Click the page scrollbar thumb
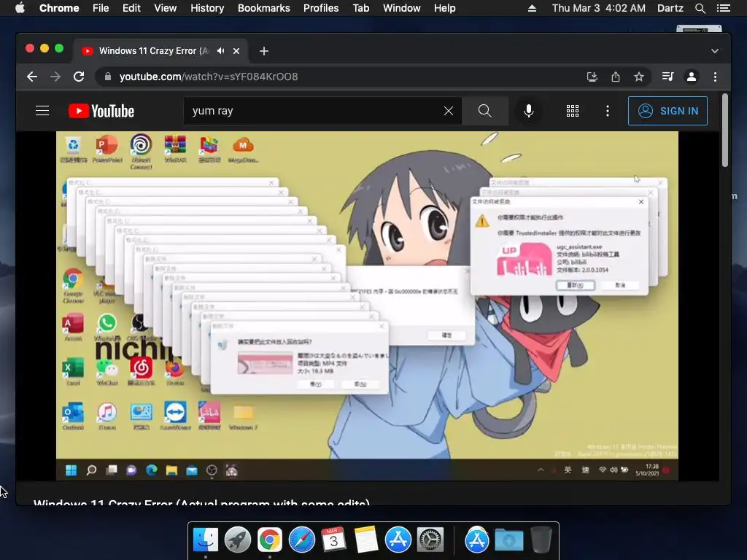 tap(724, 131)
